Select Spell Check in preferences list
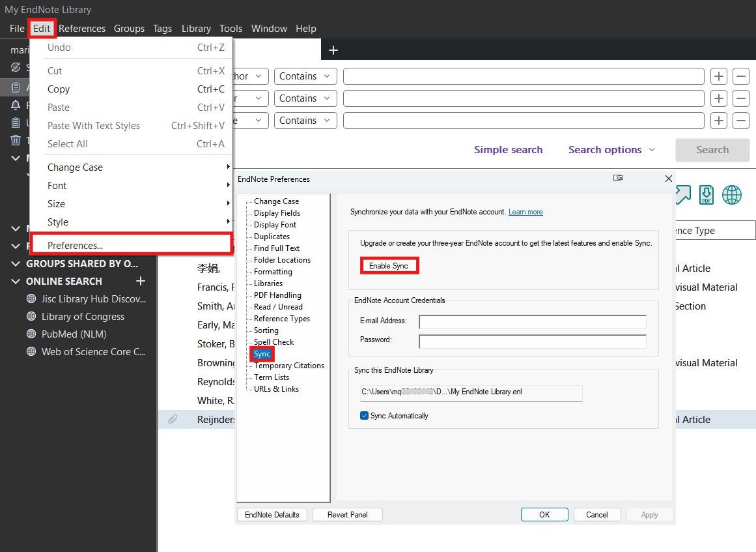 tap(274, 342)
